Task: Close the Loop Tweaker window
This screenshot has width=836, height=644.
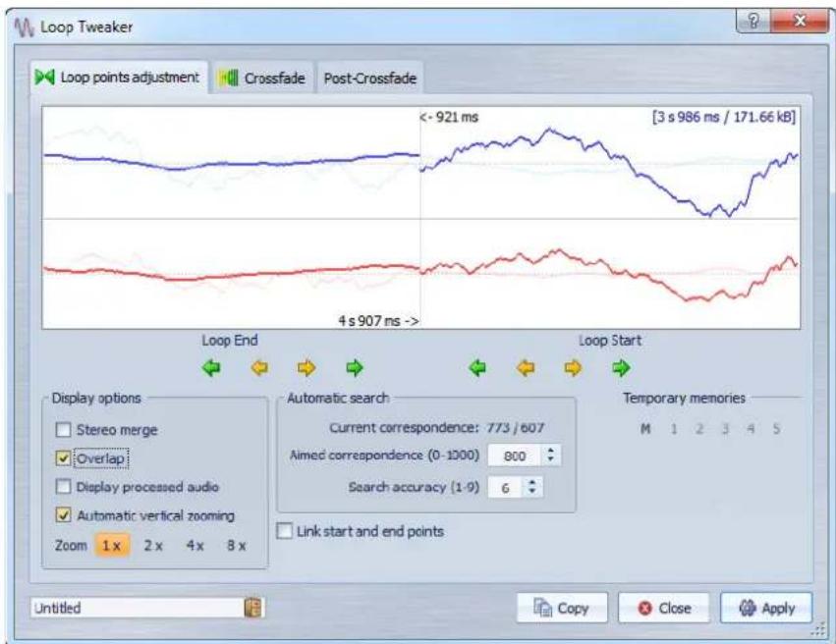Action: coord(800,22)
